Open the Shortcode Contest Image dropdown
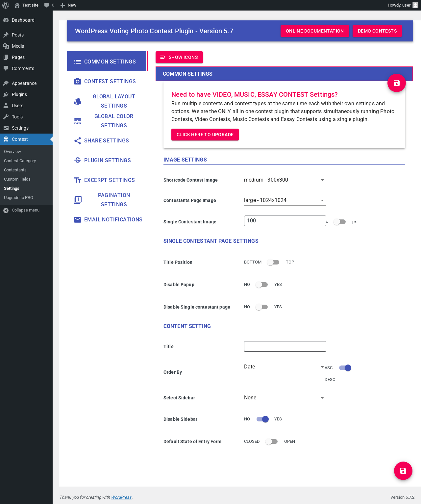The width and height of the screenshot is (421, 504). pos(285,180)
